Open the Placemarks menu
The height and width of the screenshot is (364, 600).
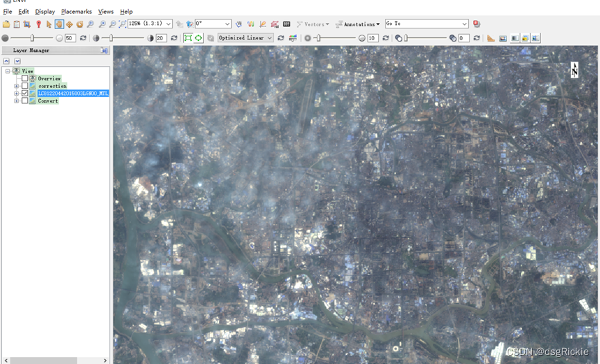point(76,12)
